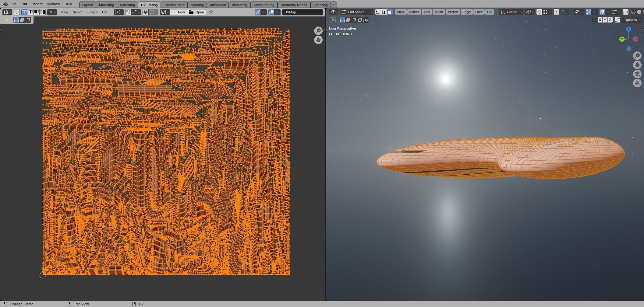
Task: Toggle proportional editing in 3D viewport
Action: 557,12
